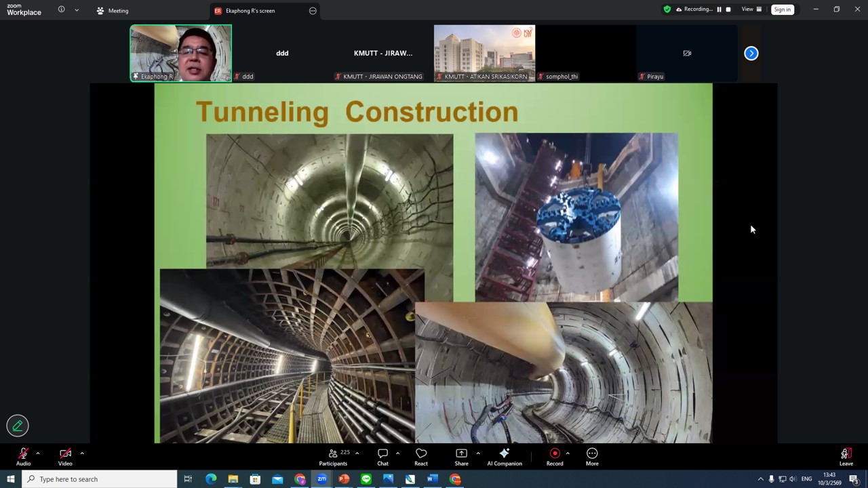Click the Windows search box
The height and width of the screenshot is (488, 868).
click(100, 479)
